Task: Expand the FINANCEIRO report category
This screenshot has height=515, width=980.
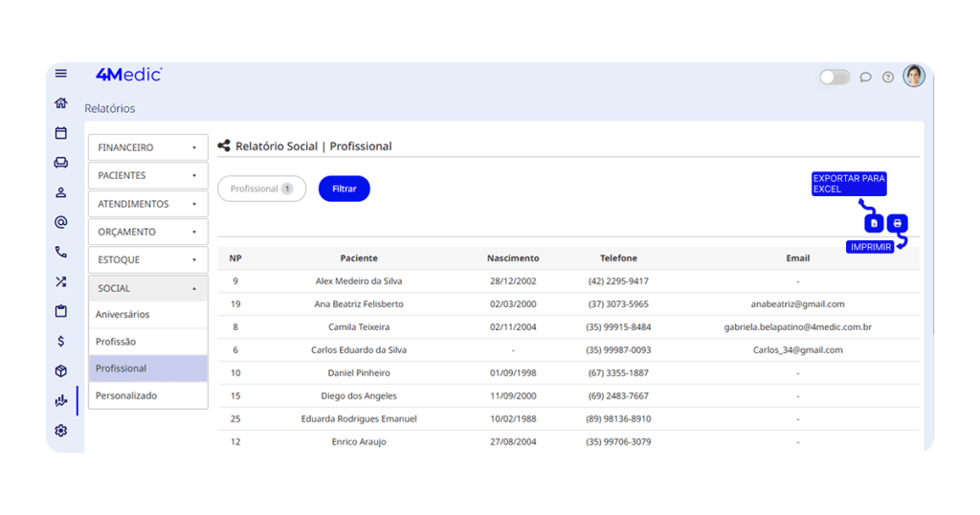Action: click(147, 147)
